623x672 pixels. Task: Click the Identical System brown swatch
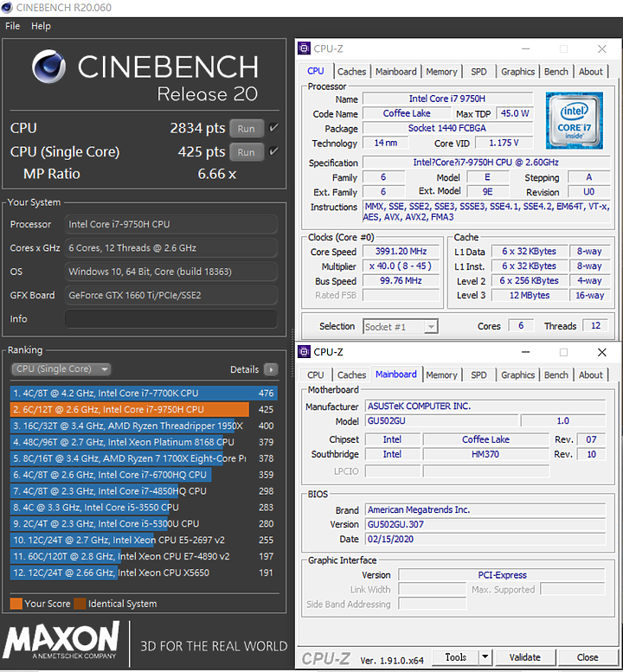tap(80, 604)
